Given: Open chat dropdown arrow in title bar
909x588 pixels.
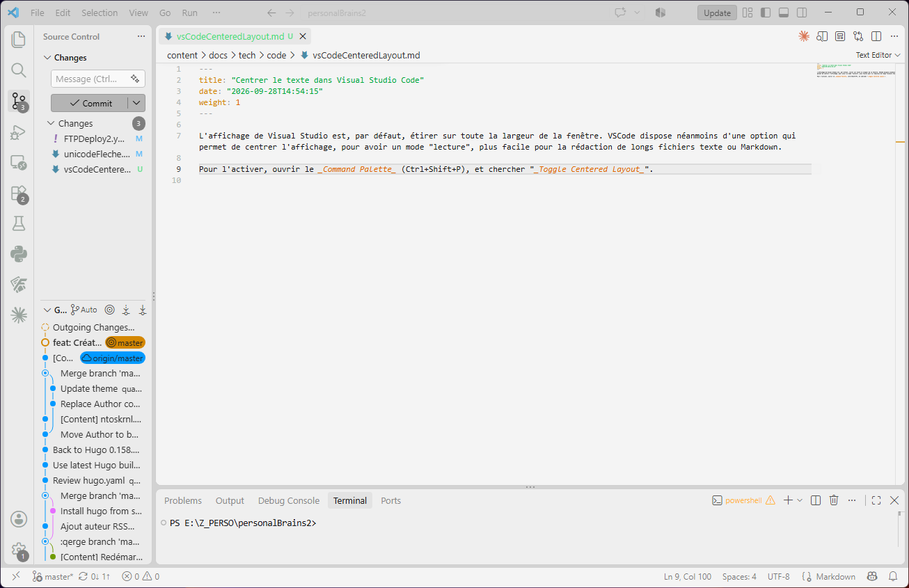Looking at the screenshot, I should (x=637, y=13).
